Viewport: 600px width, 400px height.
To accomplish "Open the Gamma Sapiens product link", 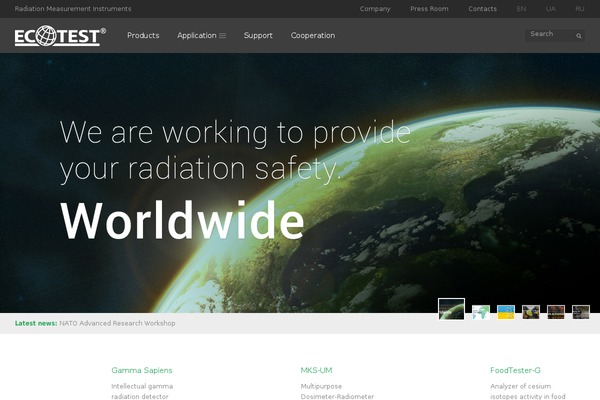I will (x=142, y=370).
